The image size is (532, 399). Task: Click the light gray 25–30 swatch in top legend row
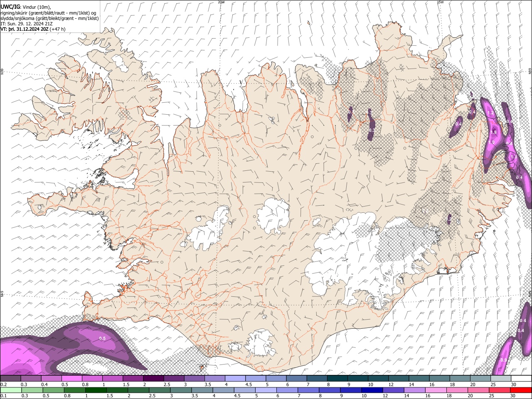click(501, 378)
